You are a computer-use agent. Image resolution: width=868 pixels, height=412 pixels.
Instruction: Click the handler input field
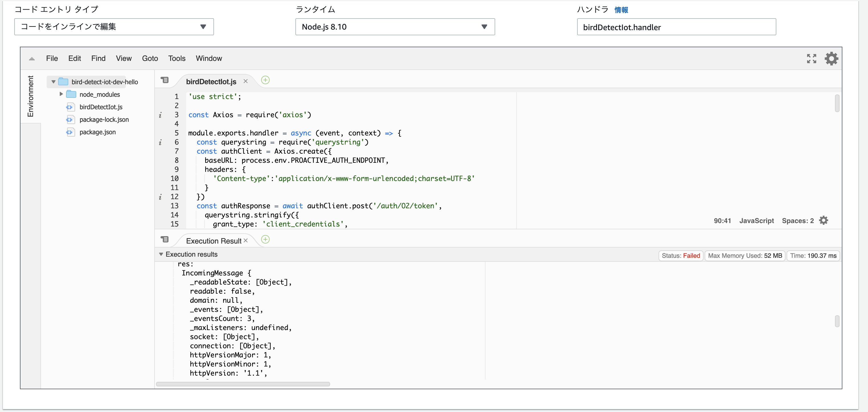pos(676,27)
